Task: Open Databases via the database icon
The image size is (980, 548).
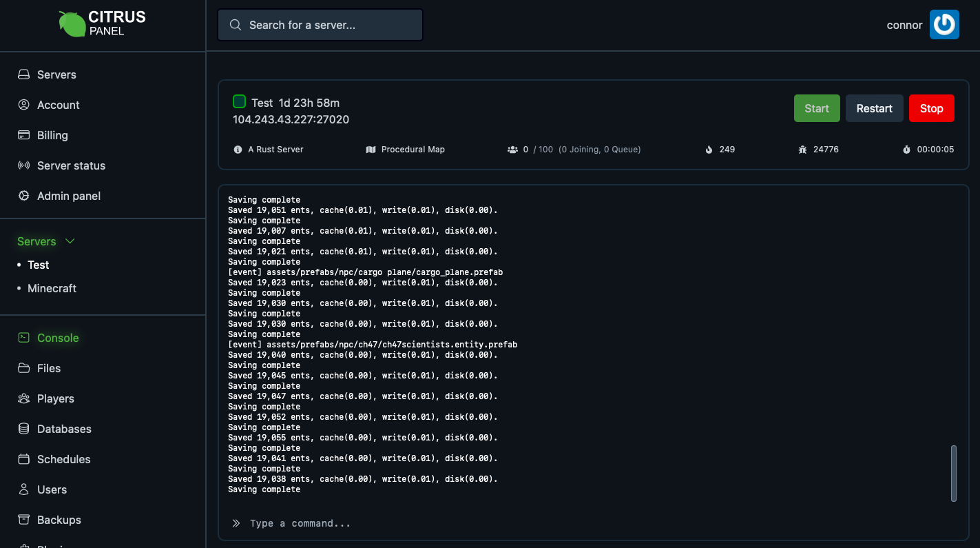Action: [23, 429]
